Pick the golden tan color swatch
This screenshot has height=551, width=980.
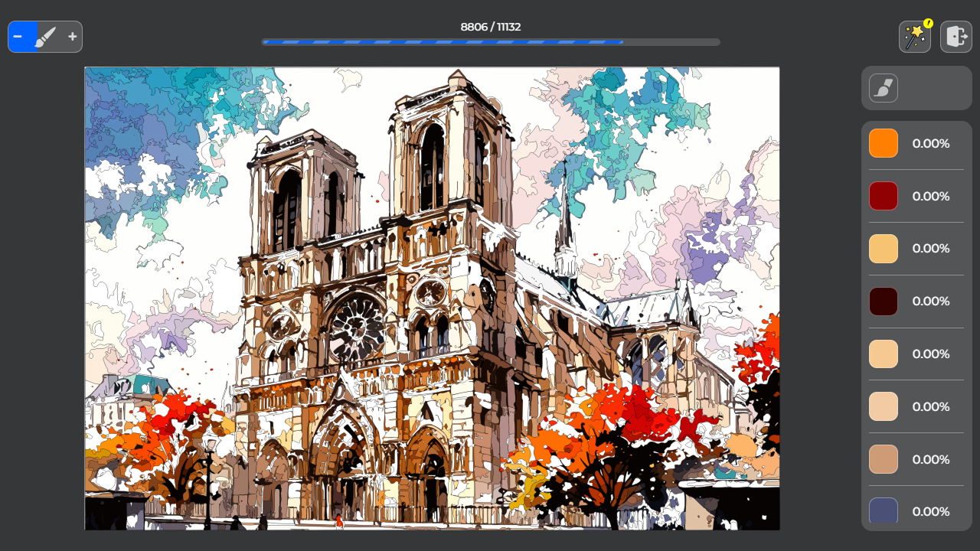[x=883, y=248]
